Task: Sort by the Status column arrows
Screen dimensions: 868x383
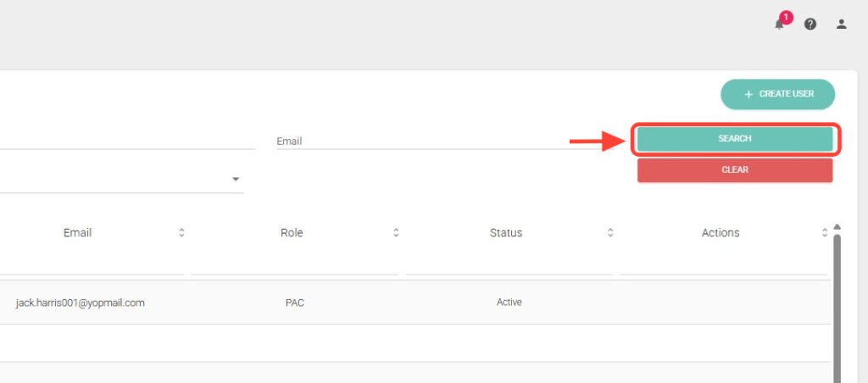Action: [610, 232]
